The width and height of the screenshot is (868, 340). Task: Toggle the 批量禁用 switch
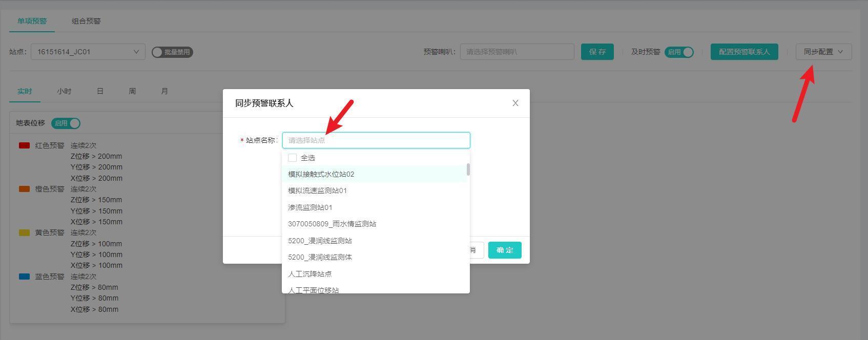pos(172,52)
